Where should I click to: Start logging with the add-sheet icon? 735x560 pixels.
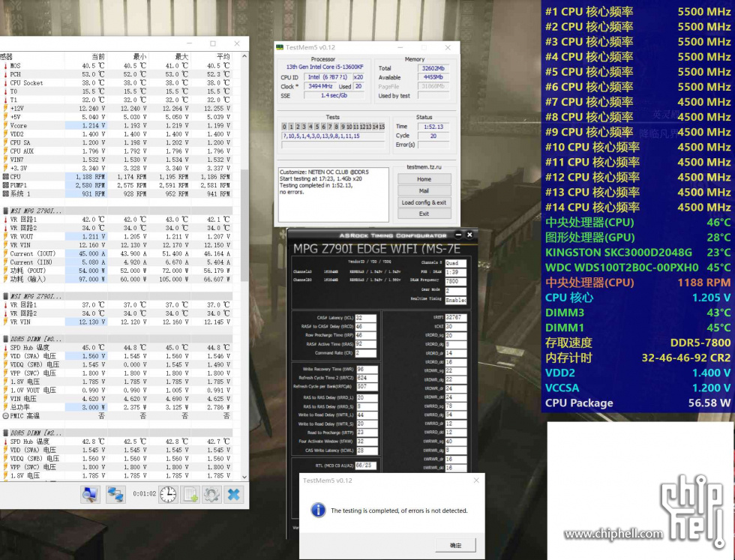tap(190, 494)
